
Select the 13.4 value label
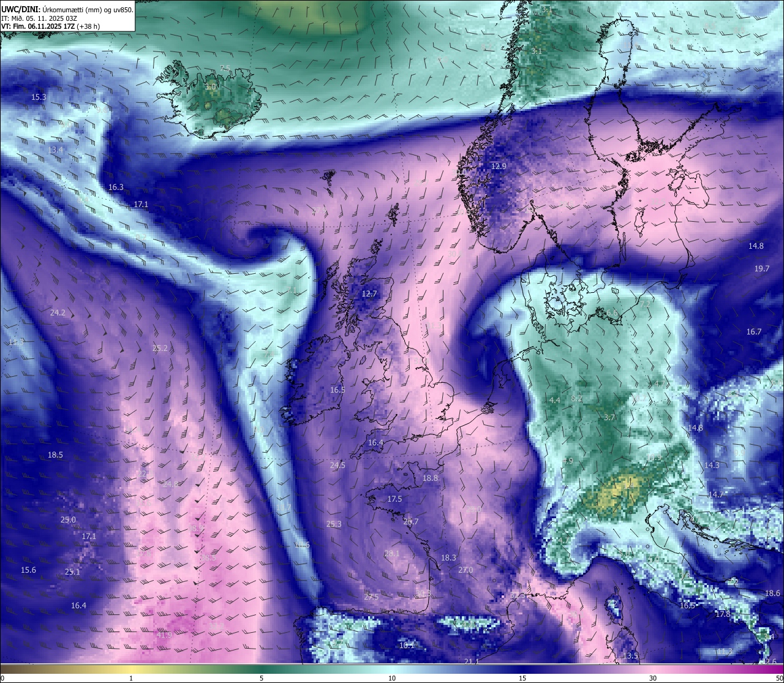pos(55,149)
